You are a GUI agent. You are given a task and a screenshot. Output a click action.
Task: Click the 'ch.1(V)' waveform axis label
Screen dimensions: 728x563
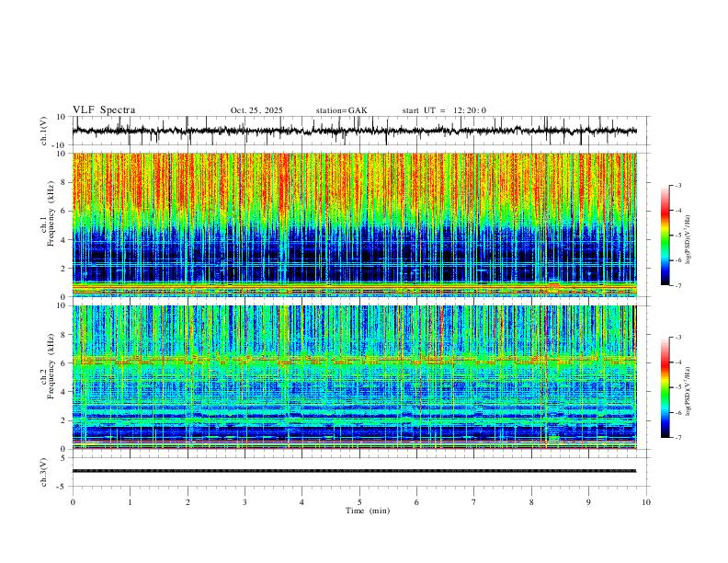(44, 131)
